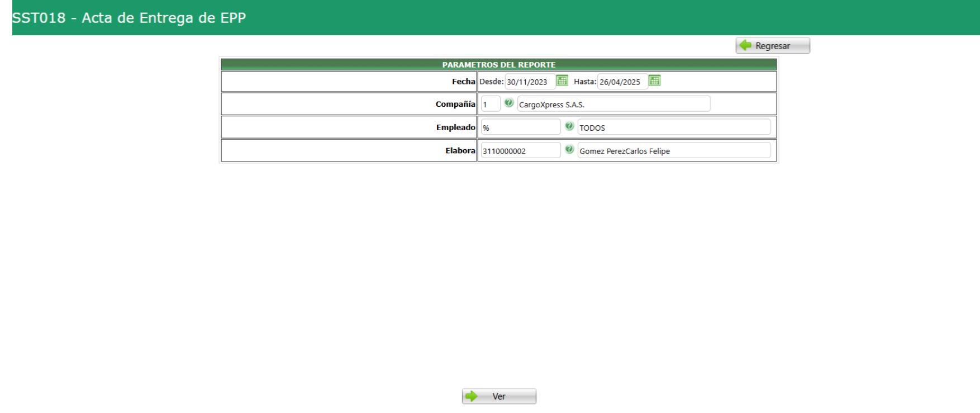Click the Empleado row label
This screenshot has height=413, width=980.
coord(456,127)
